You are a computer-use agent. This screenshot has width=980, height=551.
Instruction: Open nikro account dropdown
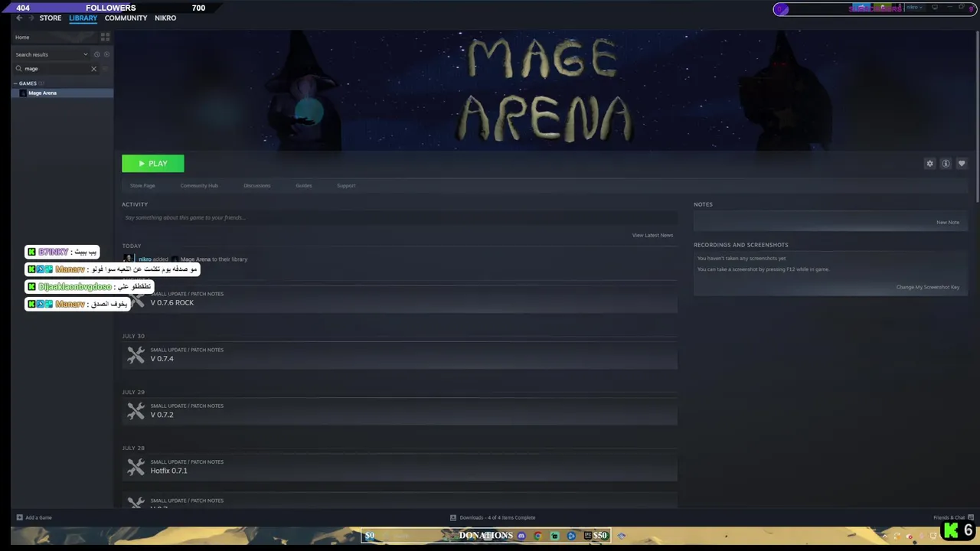(x=914, y=8)
